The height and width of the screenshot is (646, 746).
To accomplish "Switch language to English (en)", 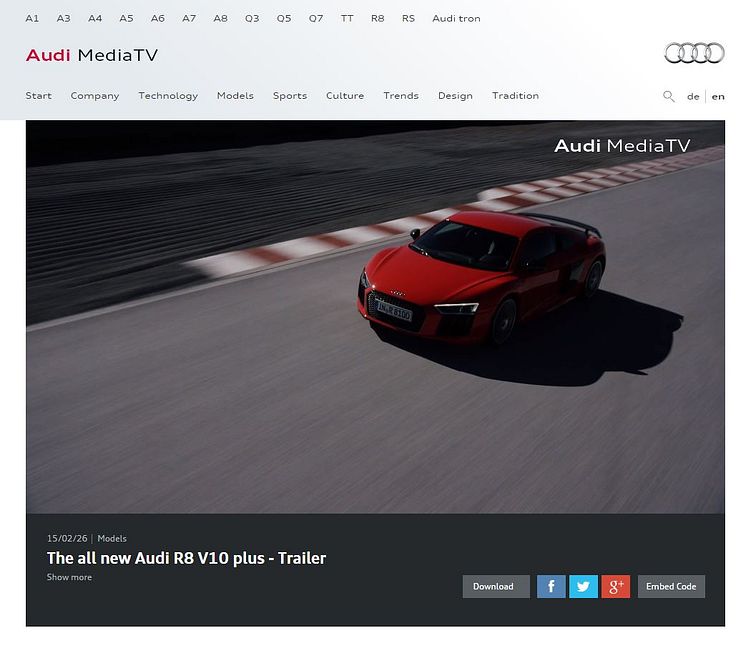I will [x=717, y=97].
